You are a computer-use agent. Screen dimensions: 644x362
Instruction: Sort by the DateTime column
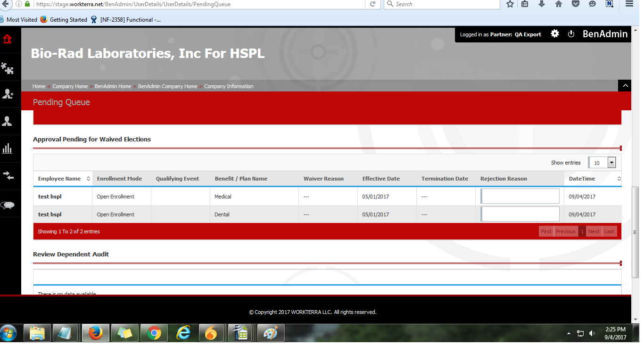tap(593, 179)
